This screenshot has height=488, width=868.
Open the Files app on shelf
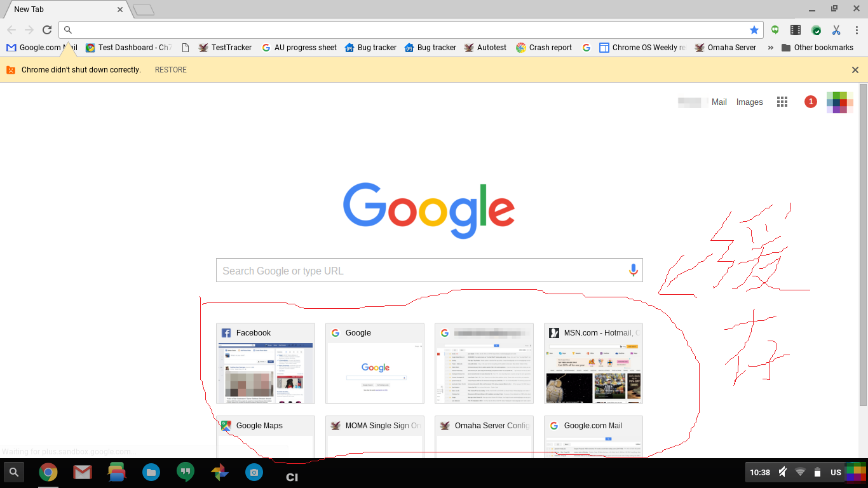coord(151,472)
